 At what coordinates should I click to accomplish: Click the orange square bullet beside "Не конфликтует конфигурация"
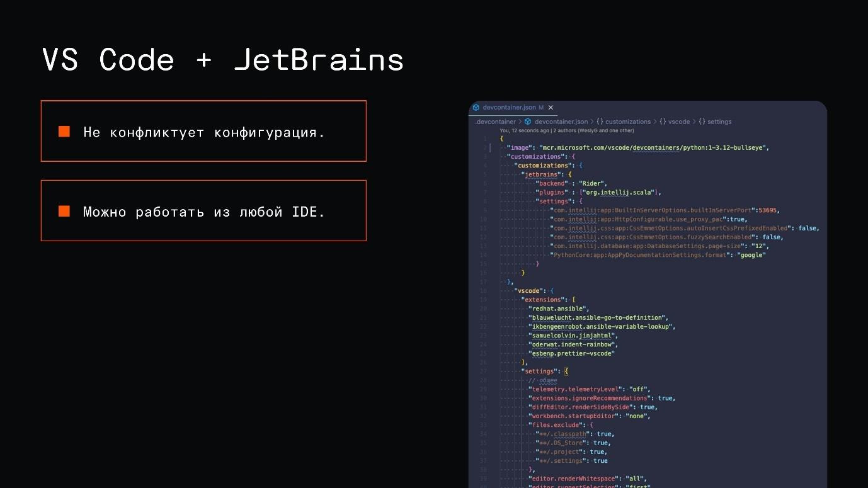(x=64, y=131)
